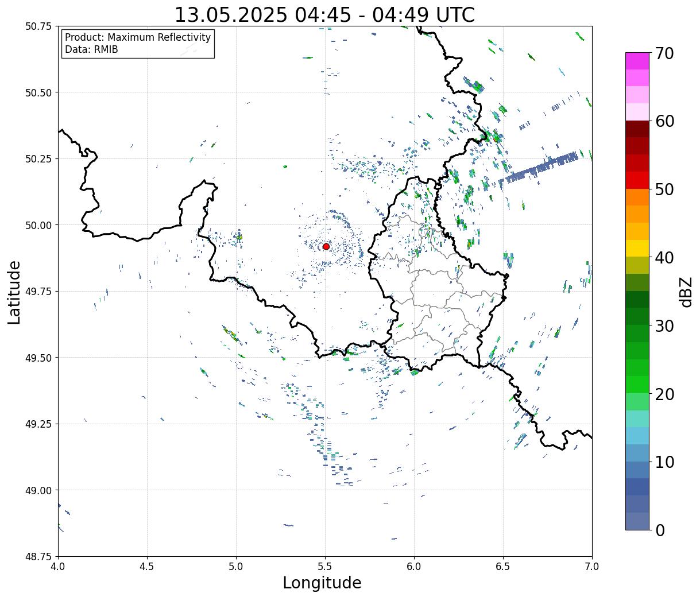The width and height of the screenshot is (700, 597).
Task: Click the colorbar tick label 40
Action: click(664, 258)
